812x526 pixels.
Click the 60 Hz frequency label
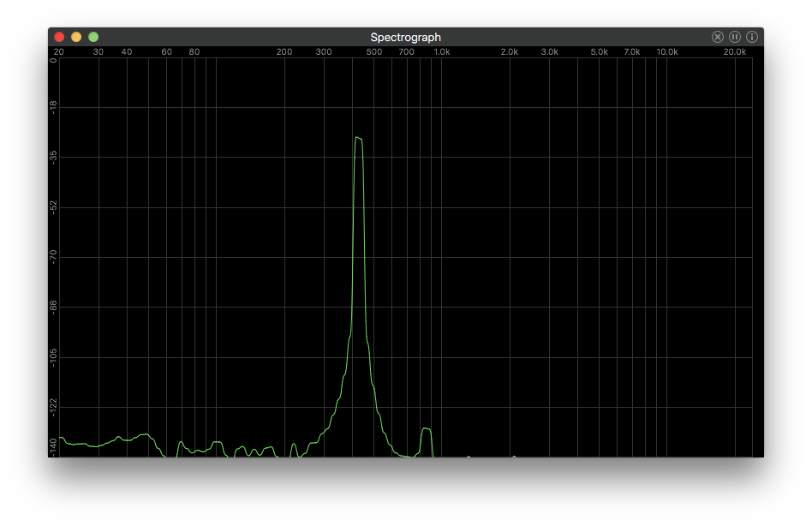coord(167,51)
